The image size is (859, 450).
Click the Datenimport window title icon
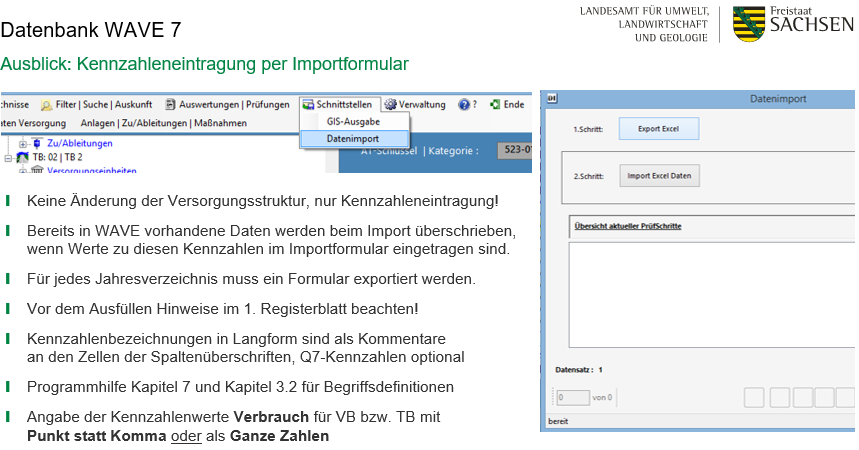[x=552, y=99]
